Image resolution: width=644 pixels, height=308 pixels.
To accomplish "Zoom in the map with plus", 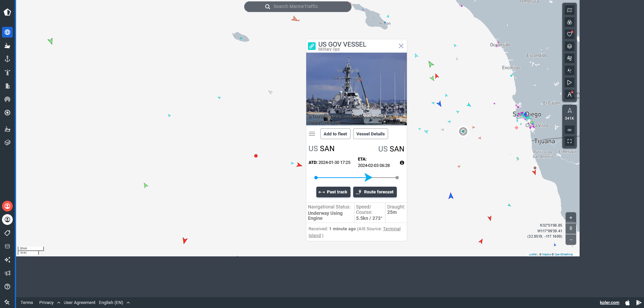I will tap(571, 218).
